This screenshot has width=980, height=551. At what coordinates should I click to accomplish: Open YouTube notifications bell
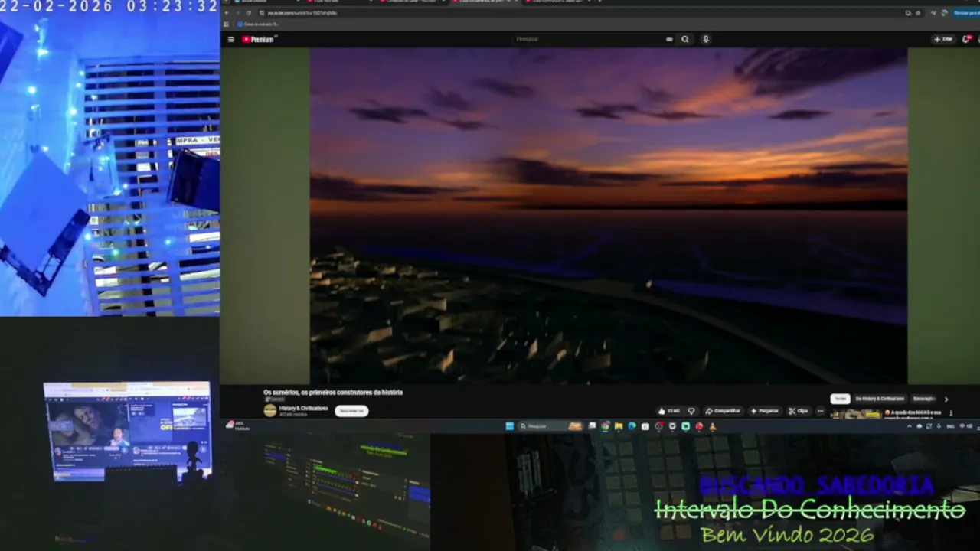pyautogui.click(x=966, y=39)
